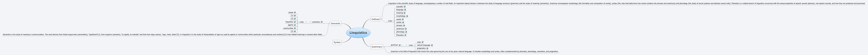Select the Defined branch node
The width and height of the screenshot is (868, 55).
[375, 19]
